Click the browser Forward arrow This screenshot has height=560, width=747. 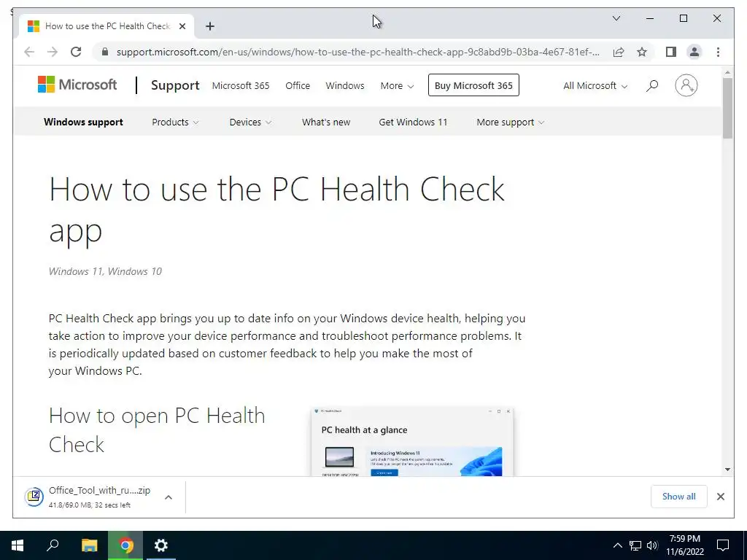point(53,52)
